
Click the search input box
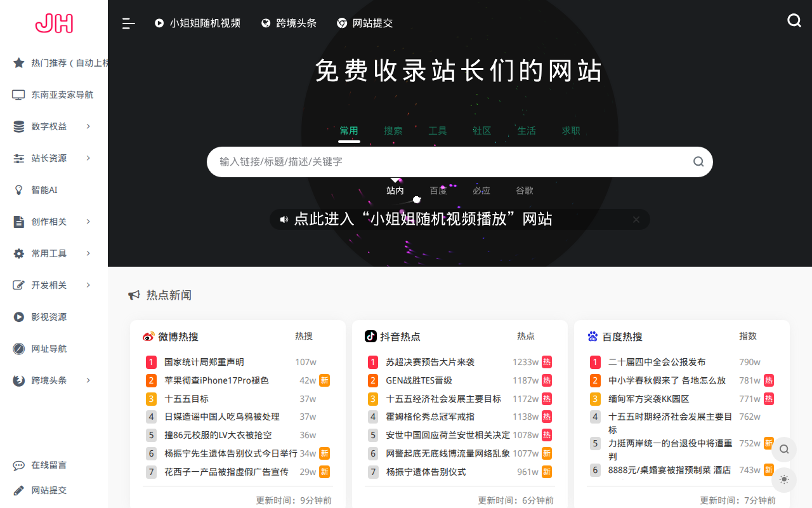[444, 162]
